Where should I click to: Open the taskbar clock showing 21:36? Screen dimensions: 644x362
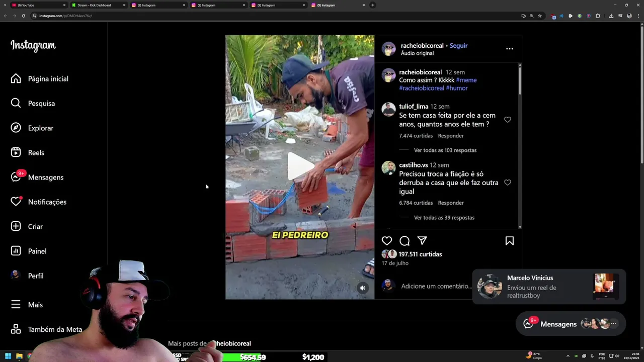pos(631,356)
